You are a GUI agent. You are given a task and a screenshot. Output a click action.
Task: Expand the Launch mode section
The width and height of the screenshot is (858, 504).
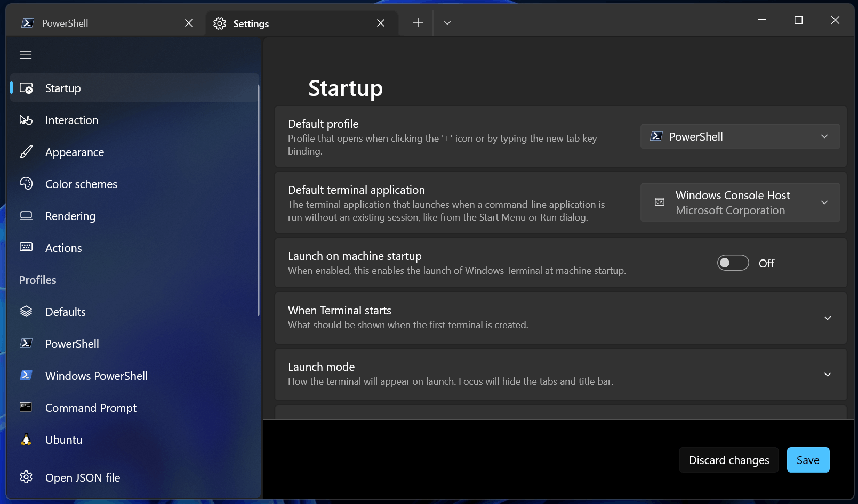click(827, 375)
